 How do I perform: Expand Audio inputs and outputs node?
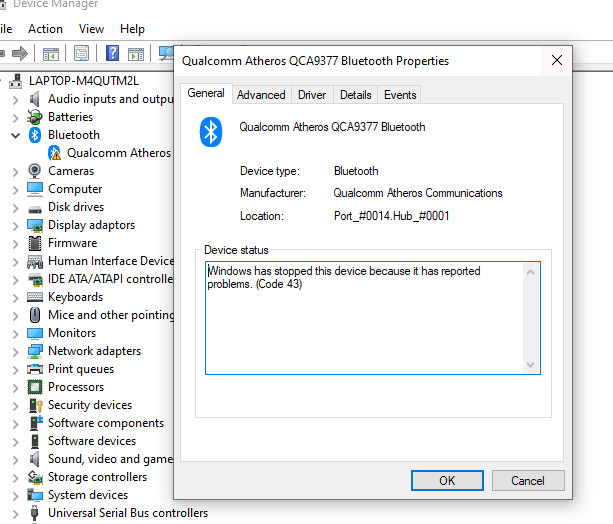pyautogui.click(x=16, y=100)
